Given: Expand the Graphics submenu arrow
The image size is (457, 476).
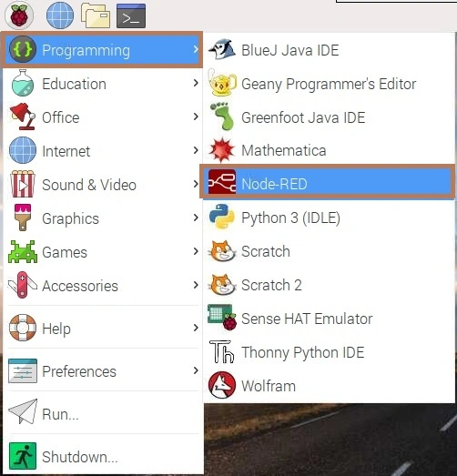Looking at the screenshot, I should 196,218.
